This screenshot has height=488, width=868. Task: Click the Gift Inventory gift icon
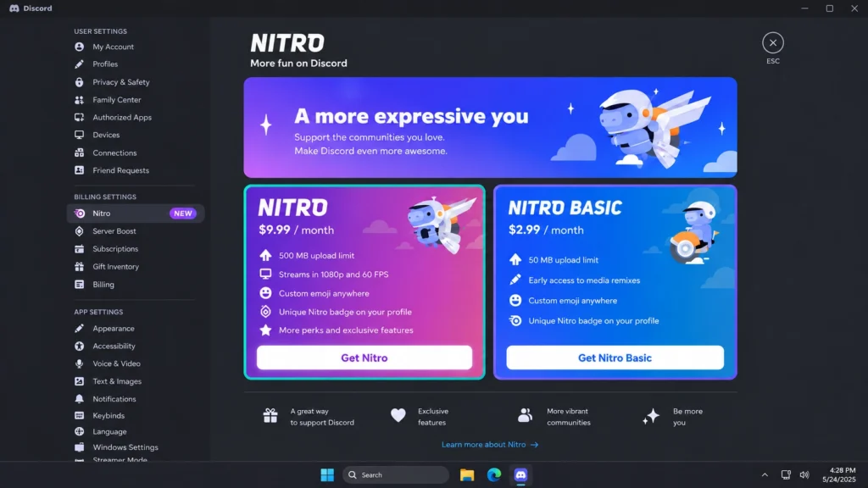click(x=79, y=267)
